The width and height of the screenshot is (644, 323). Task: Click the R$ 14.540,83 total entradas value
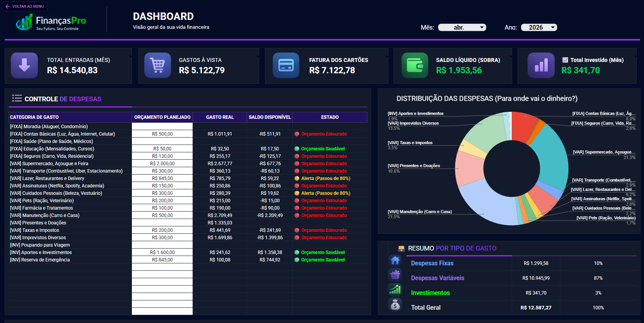click(72, 71)
